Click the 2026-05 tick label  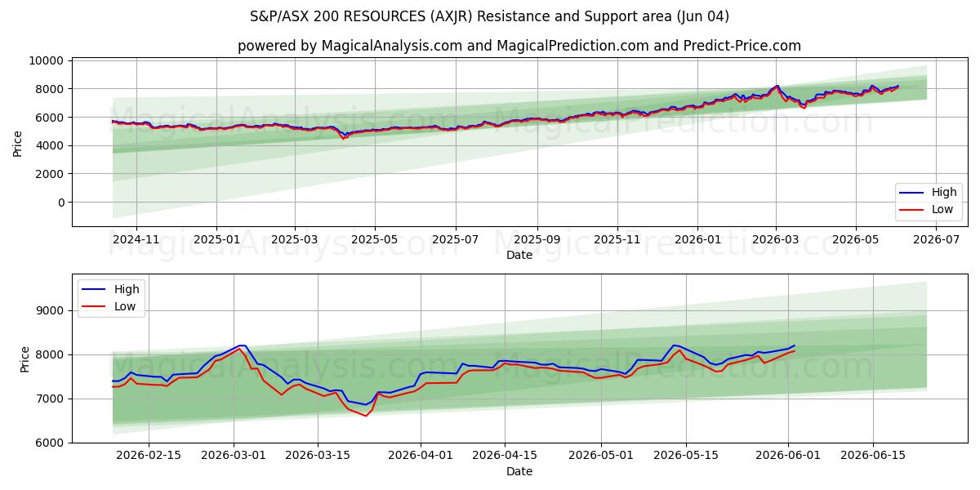[x=856, y=239]
